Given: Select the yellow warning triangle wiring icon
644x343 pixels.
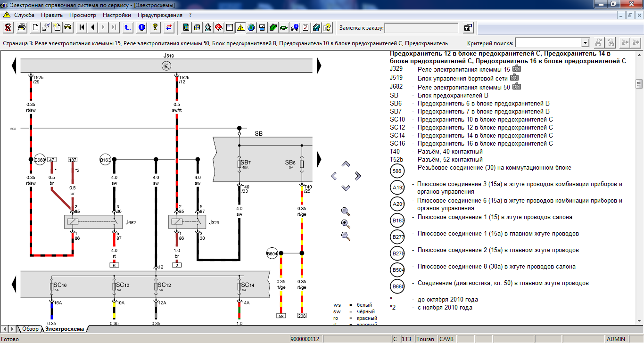Looking at the screenshot, I should (x=240, y=27).
